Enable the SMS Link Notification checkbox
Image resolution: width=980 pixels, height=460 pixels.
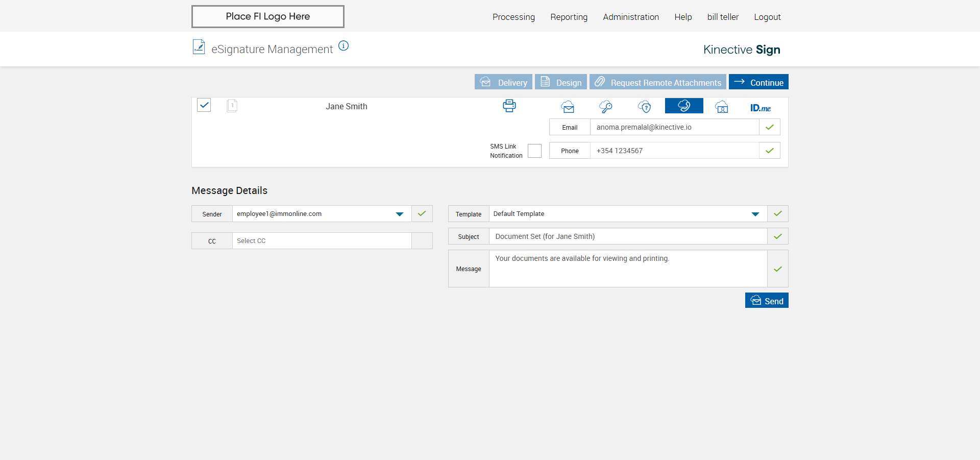click(534, 151)
